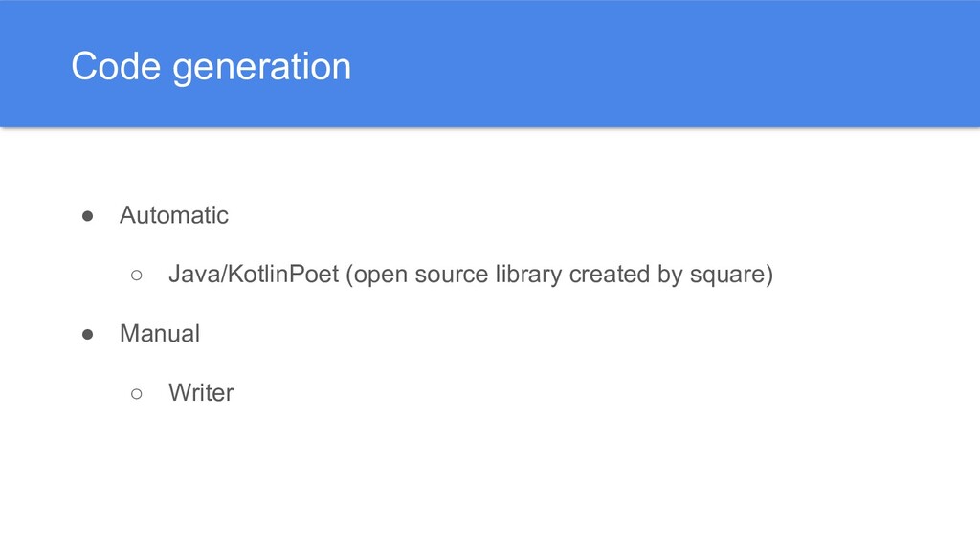Click the word Writer
The image size is (980, 551).
point(200,393)
